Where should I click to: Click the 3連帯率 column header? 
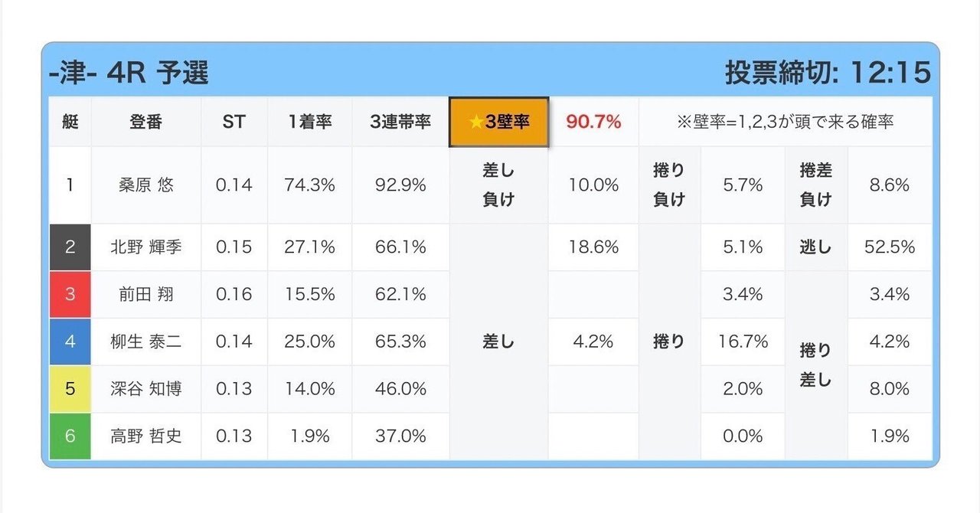point(400,122)
